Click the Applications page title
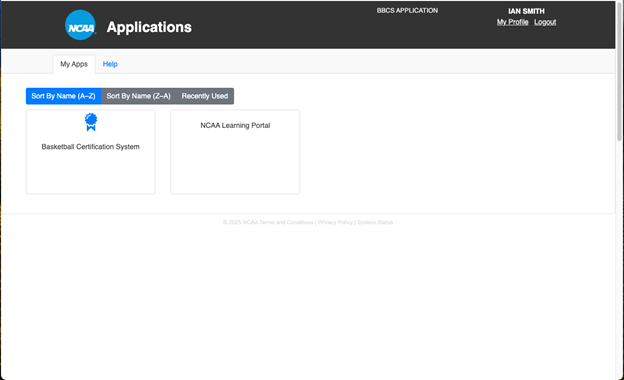 click(x=149, y=27)
